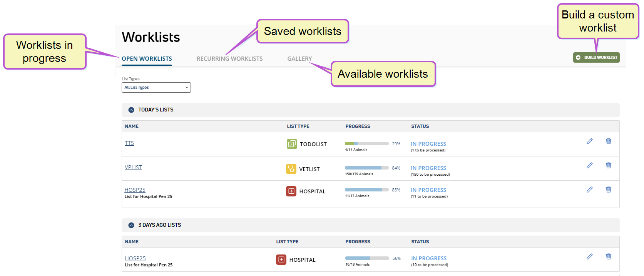This screenshot has width=644, height=276.
Task: Click the TT5 progress bar at 29%
Action: [x=367, y=144]
